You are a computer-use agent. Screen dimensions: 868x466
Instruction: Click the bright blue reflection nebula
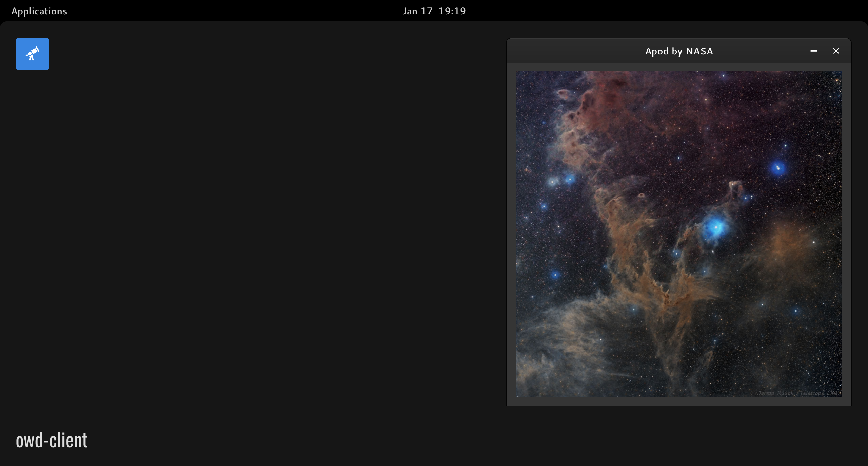click(x=715, y=227)
